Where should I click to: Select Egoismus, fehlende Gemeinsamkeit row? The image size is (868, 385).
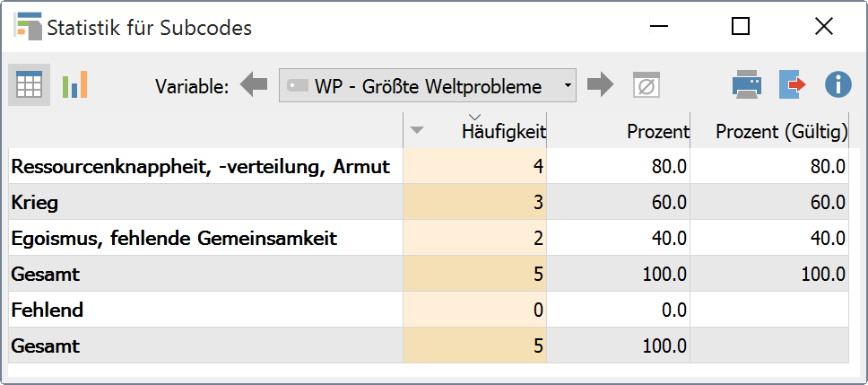pos(173,239)
